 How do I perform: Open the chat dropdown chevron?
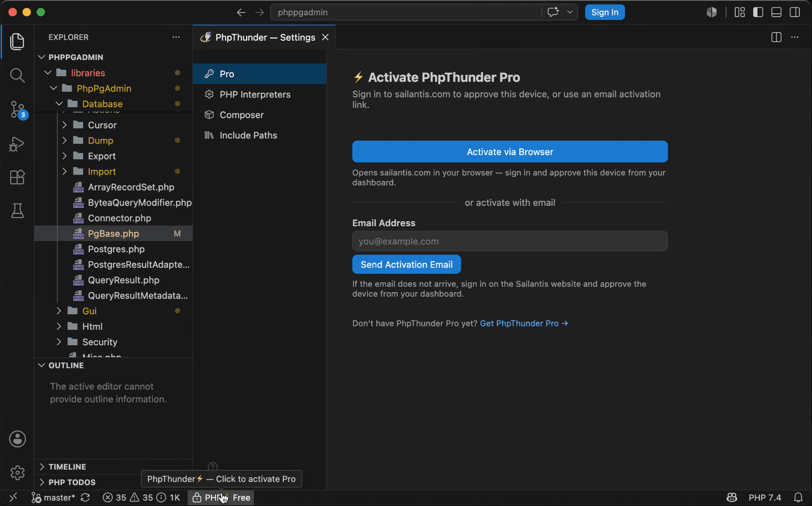click(570, 12)
